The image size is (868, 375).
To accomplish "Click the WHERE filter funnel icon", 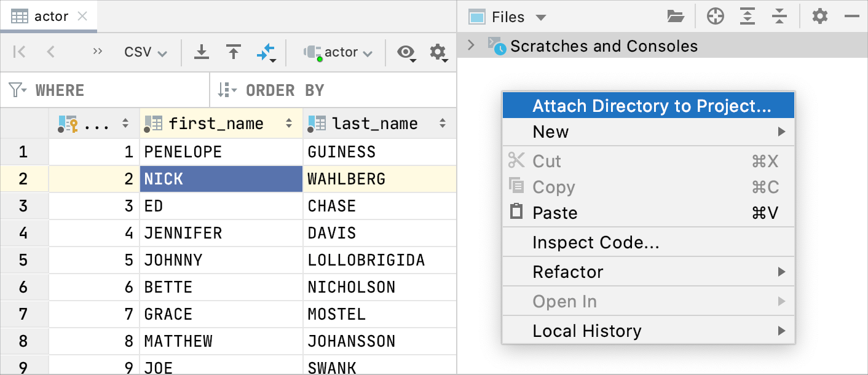I will pos(18,90).
